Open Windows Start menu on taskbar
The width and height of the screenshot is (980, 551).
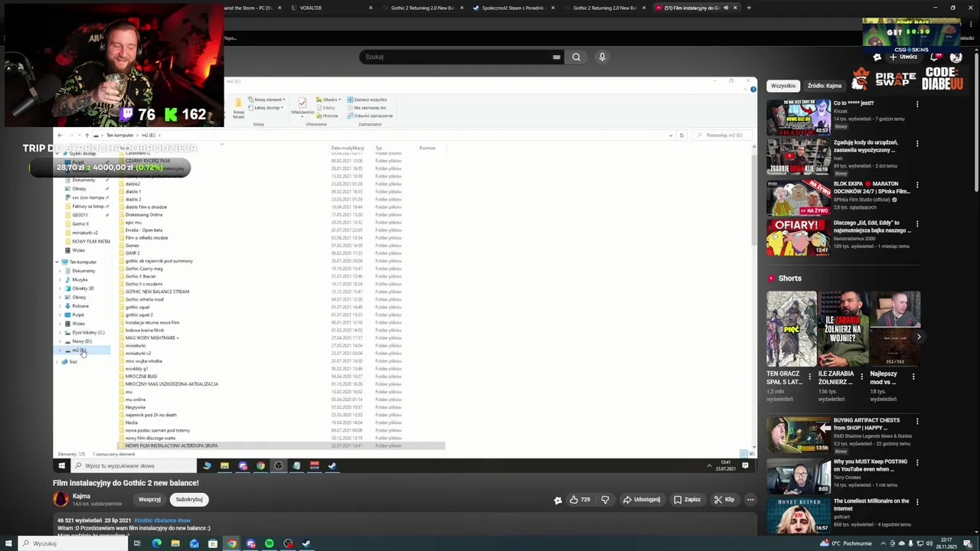tap(7, 543)
